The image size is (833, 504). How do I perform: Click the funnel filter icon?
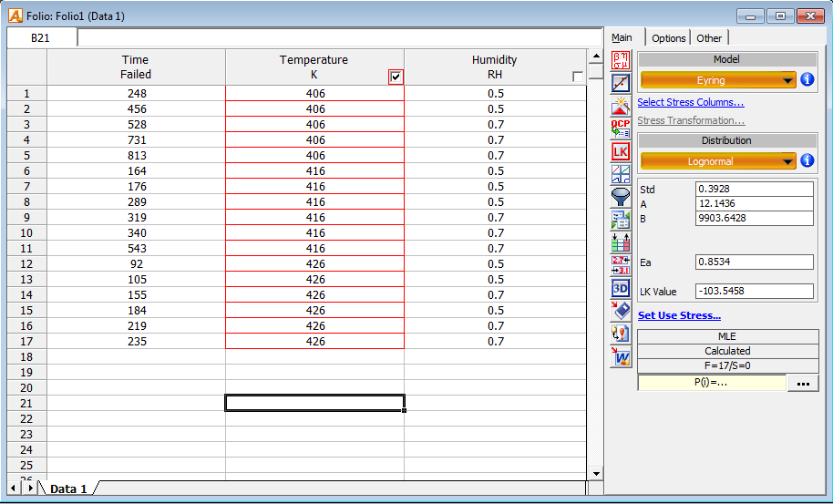pos(621,197)
